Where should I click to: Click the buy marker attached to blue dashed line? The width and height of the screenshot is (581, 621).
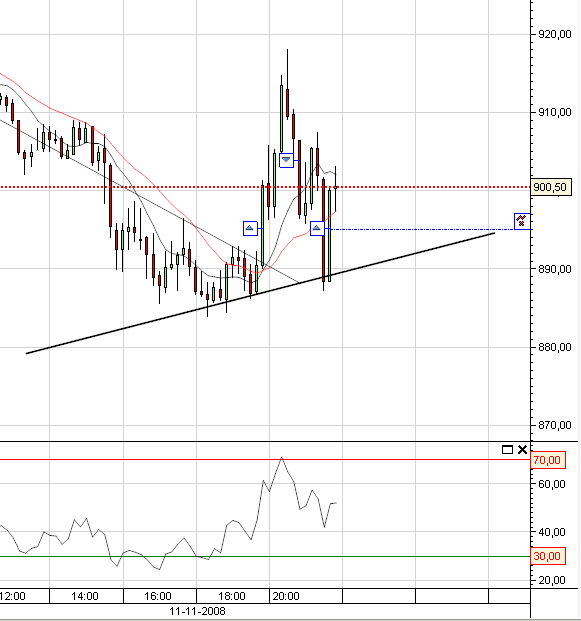tap(317, 229)
